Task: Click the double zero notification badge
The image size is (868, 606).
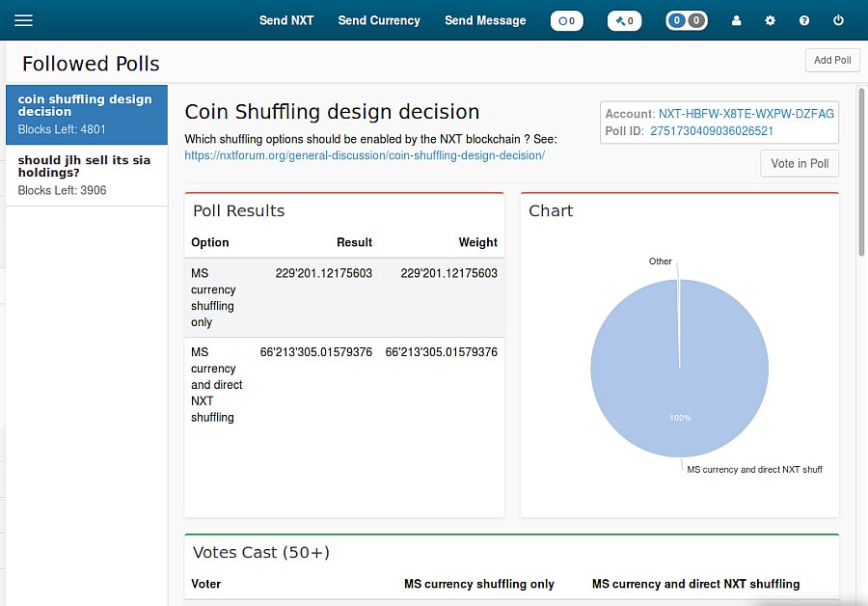Action: pyautogui.click(x=687, y=21)
